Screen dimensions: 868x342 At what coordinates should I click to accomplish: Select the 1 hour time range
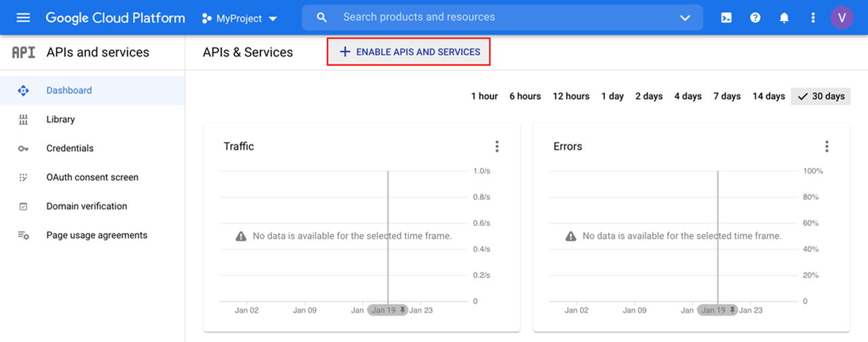(484, 96)
